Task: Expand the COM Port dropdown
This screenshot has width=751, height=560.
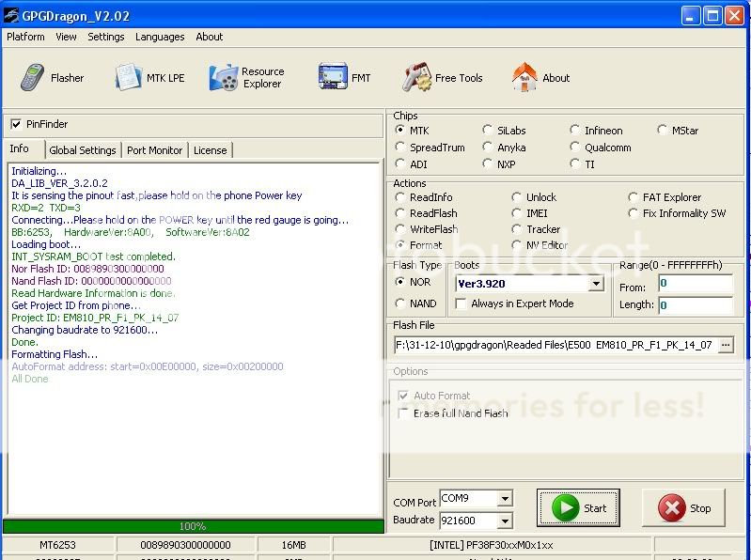Action: 505,499
